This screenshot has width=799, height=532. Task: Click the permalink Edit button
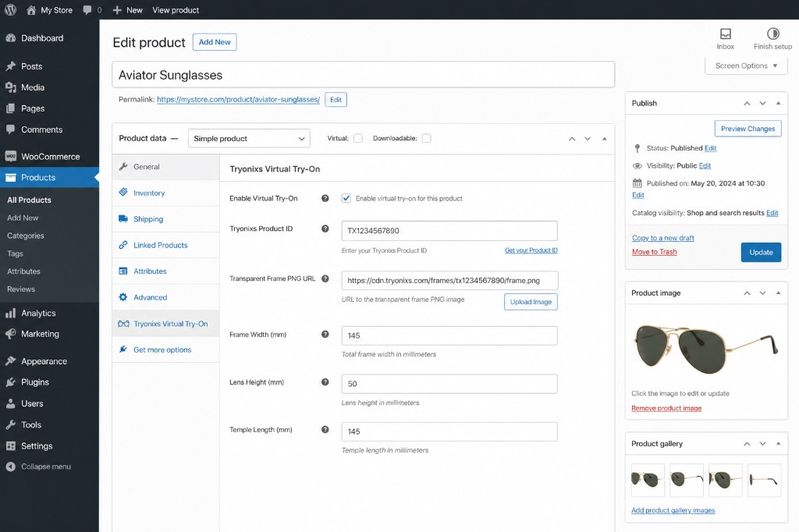click(336, 99)
